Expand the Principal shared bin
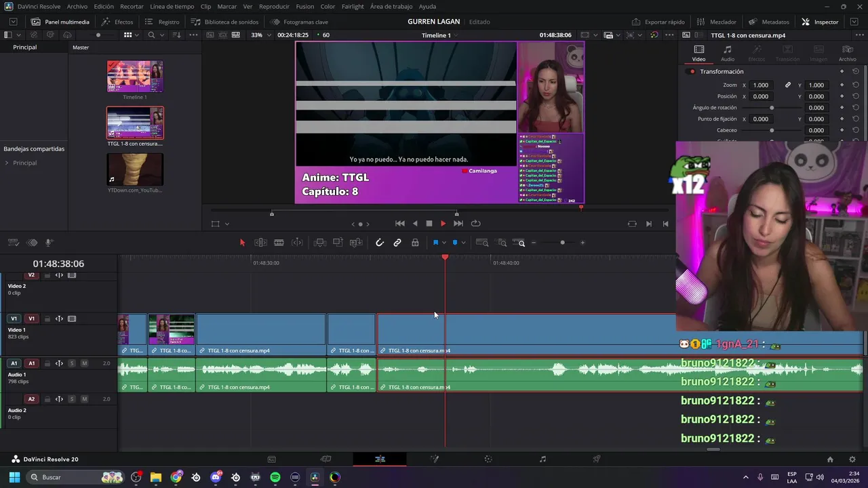 point(7,163)
